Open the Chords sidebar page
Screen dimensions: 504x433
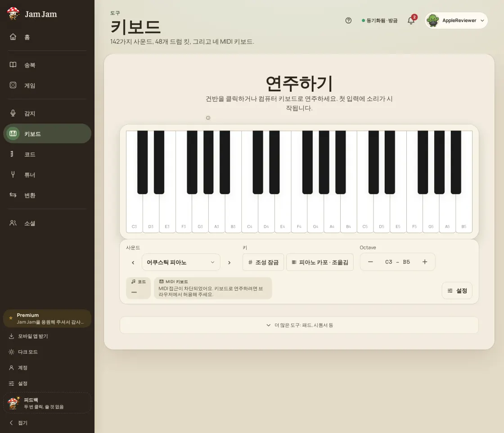tap(47, 154)
